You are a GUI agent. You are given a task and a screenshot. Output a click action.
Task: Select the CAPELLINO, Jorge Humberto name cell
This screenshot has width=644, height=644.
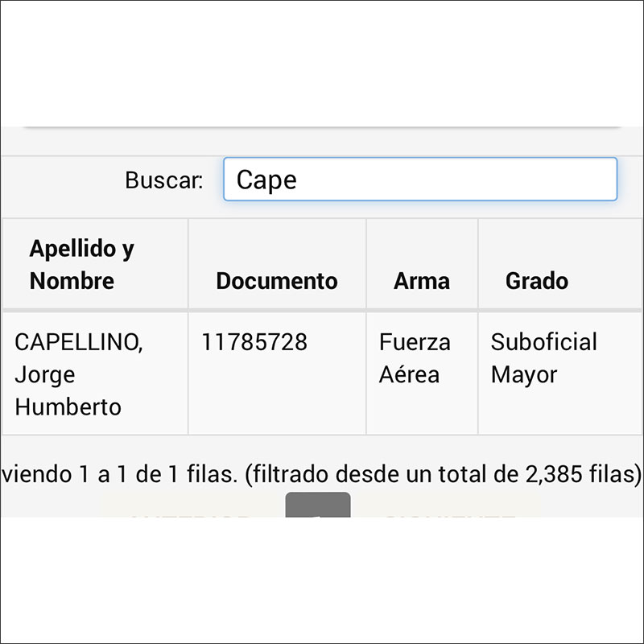coord(79,374)
